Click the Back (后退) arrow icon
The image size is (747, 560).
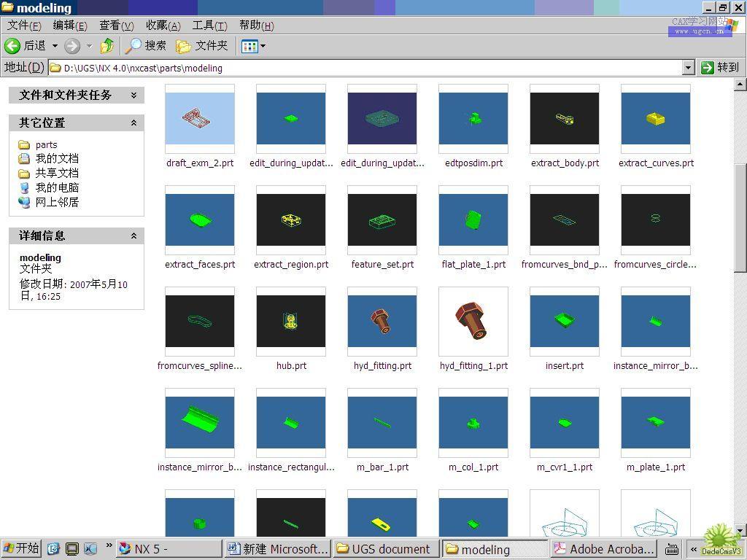pyautogui.click(x=12, y=46)
